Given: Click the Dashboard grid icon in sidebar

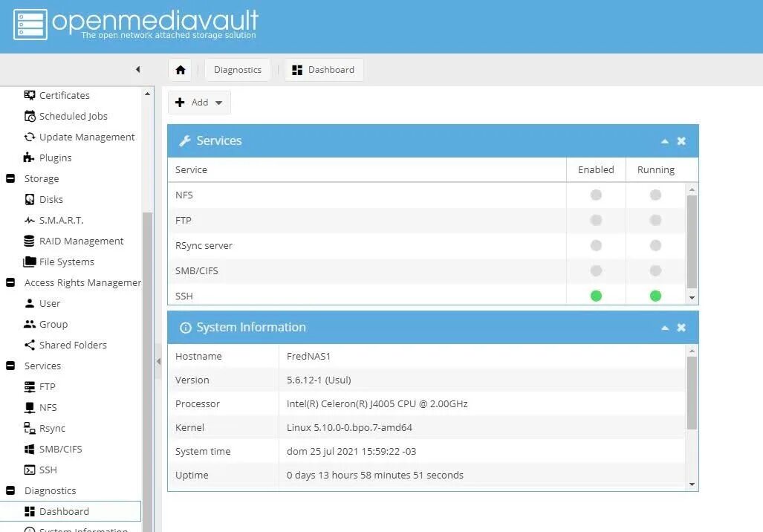Looking at the screenshot, I should [30, 511].
